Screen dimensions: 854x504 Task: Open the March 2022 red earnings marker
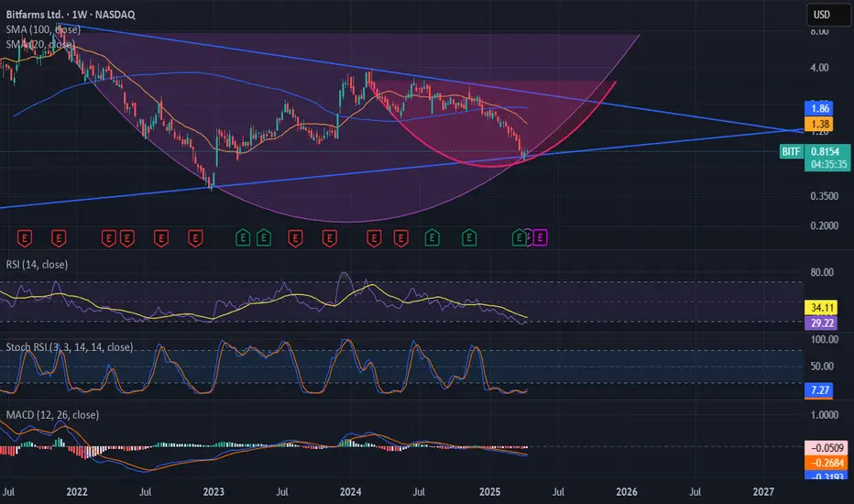[x=108, y=238]
